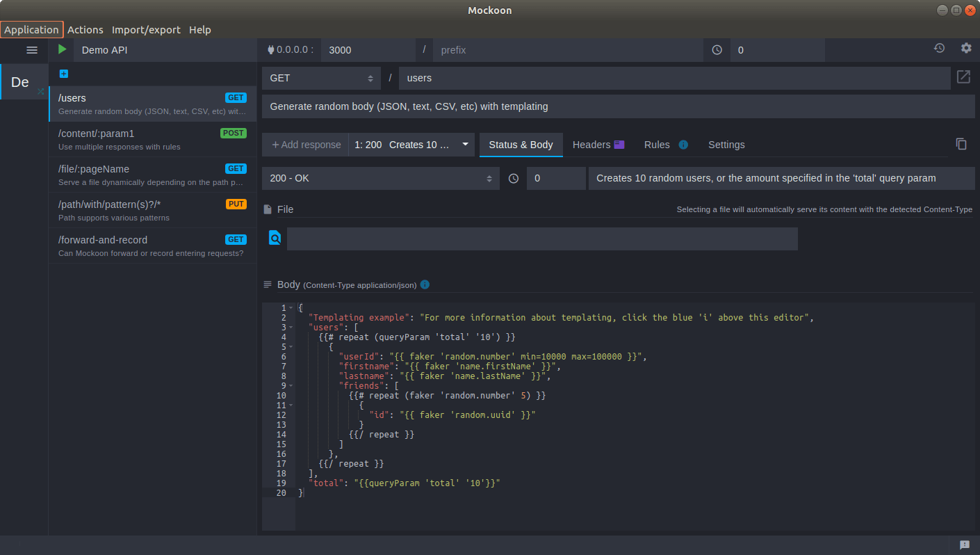Duplicate response using copy icon
The image size is (980, 555).
tap(961, 144)
